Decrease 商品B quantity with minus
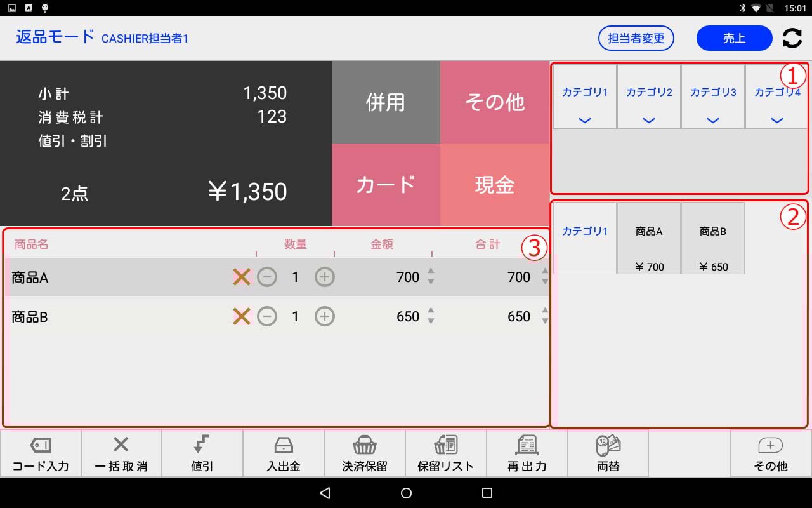Viewport: 812px width, 508px height. [267, 316]
